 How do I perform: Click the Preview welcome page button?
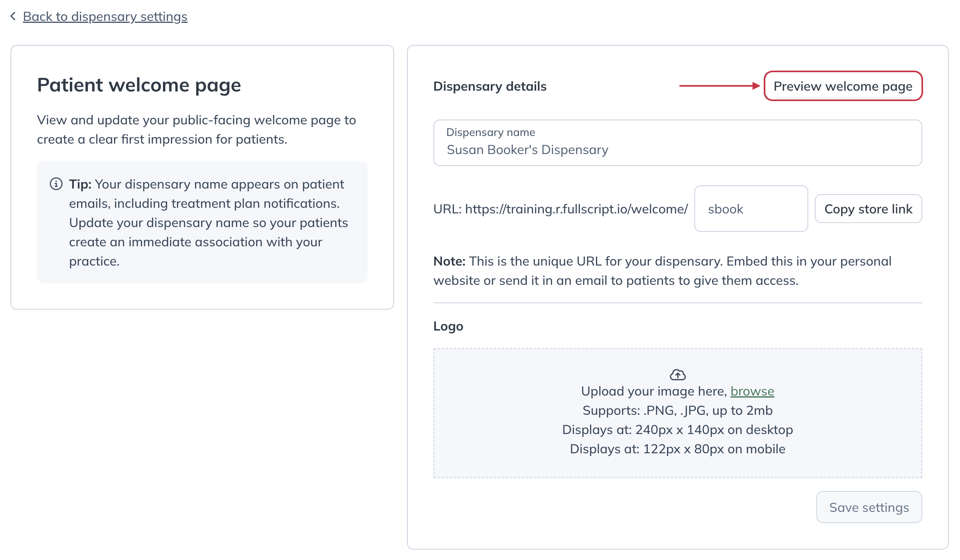click(x=843, y=86)
